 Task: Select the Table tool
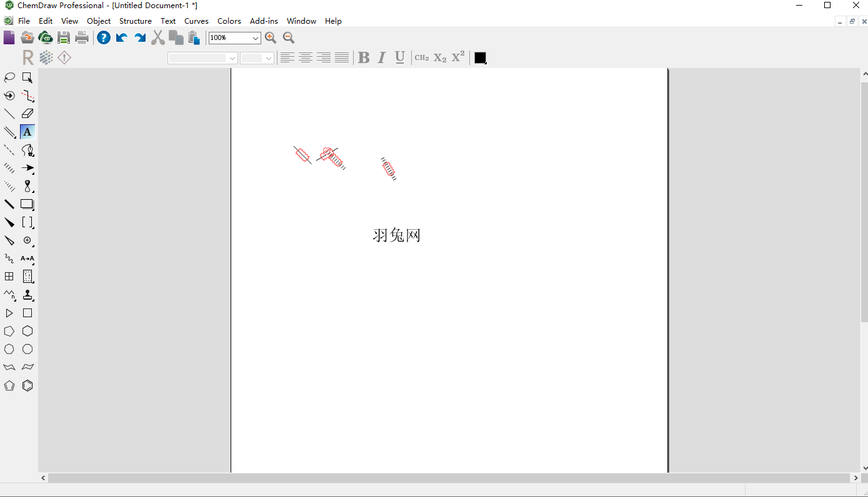tap(9, 277)
